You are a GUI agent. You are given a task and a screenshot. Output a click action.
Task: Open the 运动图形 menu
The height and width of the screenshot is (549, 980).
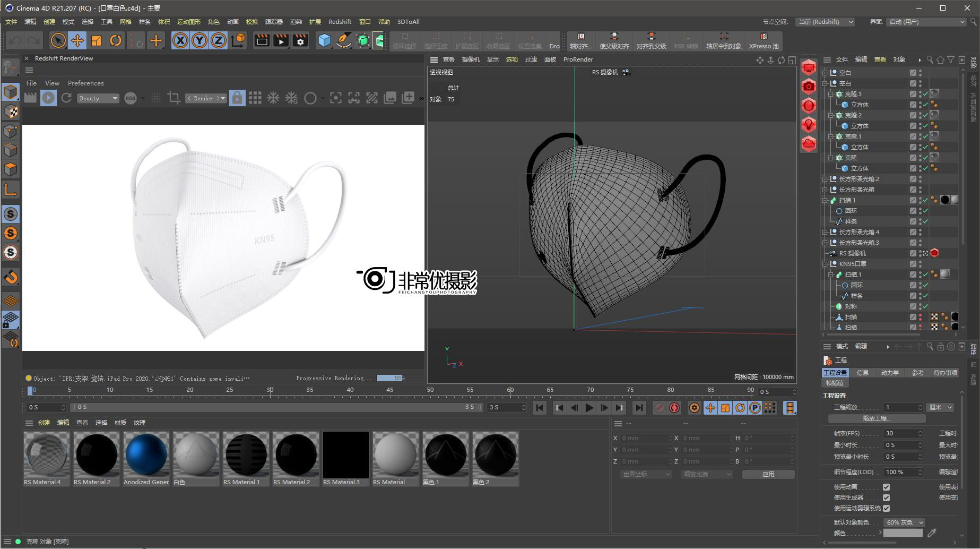pos(189,22)
